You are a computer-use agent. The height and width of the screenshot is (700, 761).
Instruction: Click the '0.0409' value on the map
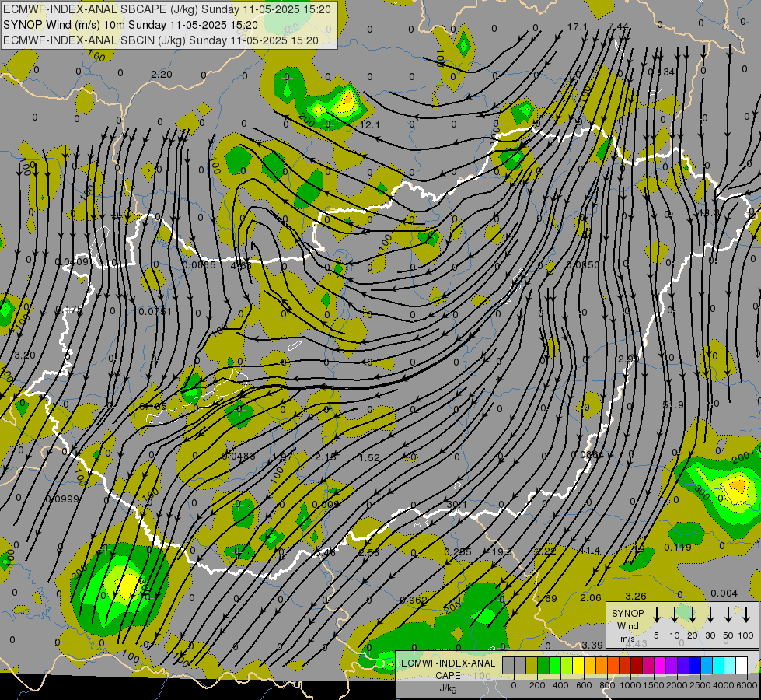tap(72, 262)
